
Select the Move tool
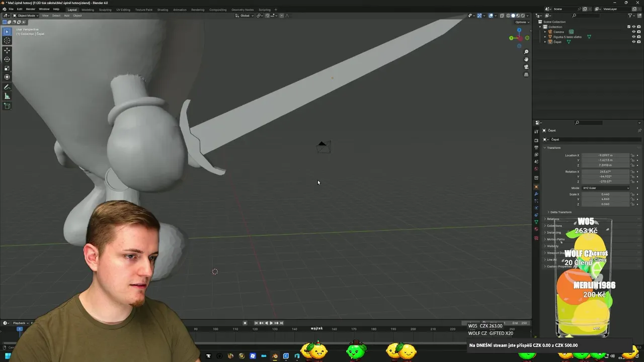click(x=7, y=50)
